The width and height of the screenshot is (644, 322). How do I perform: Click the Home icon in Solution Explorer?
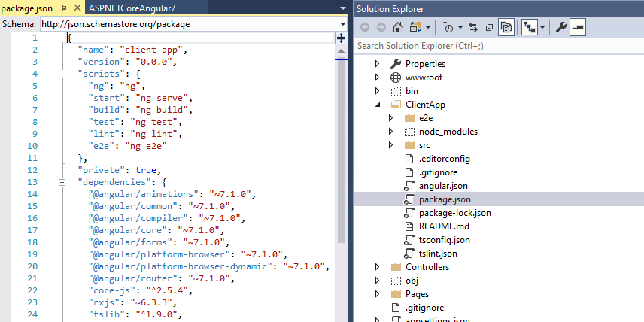(397, 28)
